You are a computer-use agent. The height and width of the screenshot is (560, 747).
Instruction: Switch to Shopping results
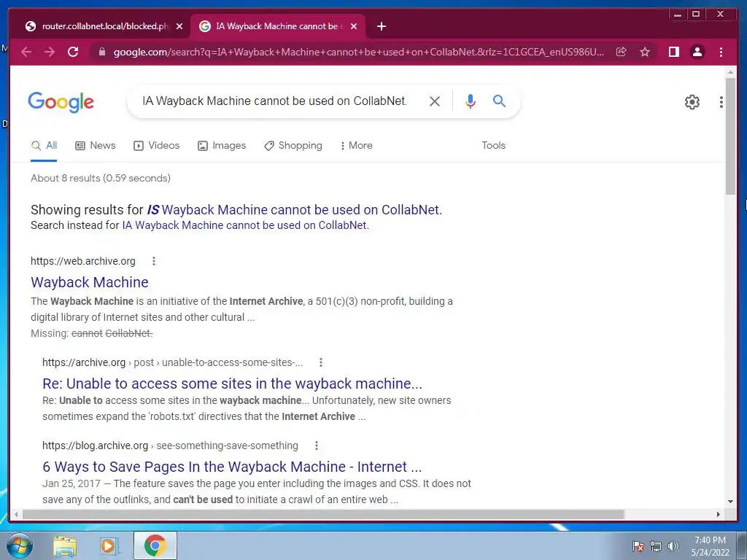click(x=293, y=146)
